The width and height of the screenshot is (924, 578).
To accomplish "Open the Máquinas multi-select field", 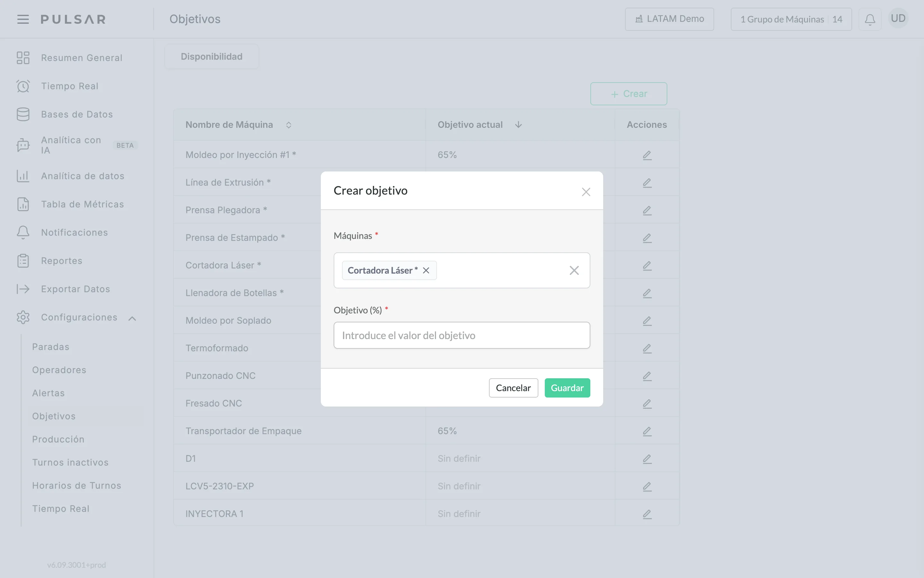I will pyautogui.click(x=462, y=270).
